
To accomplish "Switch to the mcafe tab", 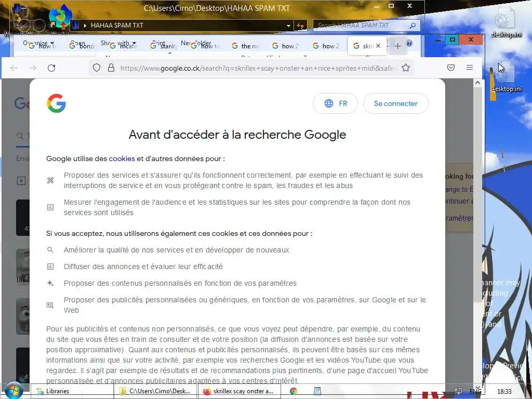I will coord(123,46).
